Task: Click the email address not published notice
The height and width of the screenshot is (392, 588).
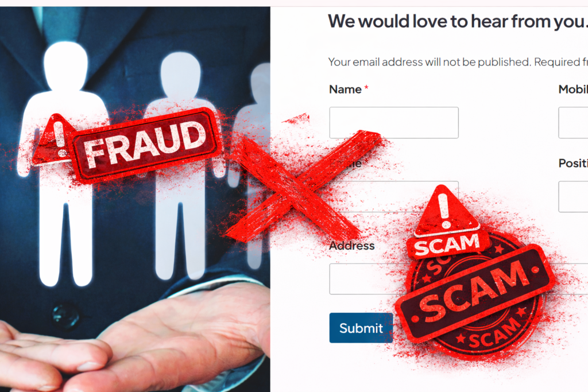Action: tap(458, 62)
